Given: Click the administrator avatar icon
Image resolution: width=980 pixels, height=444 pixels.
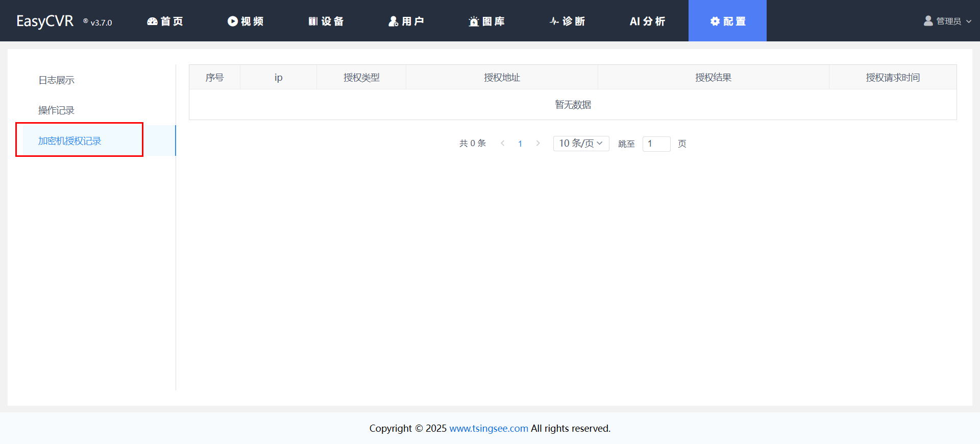Looking at the screenshot, I should (928, 21).
